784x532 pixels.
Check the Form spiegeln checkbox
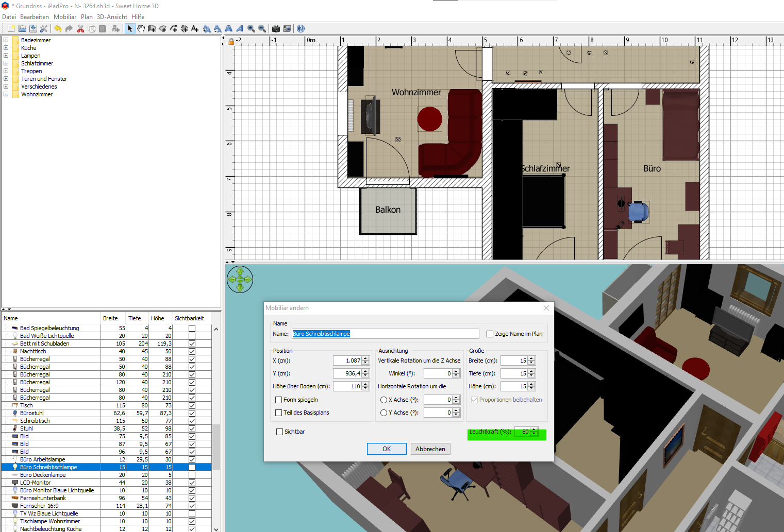point(279,400)
